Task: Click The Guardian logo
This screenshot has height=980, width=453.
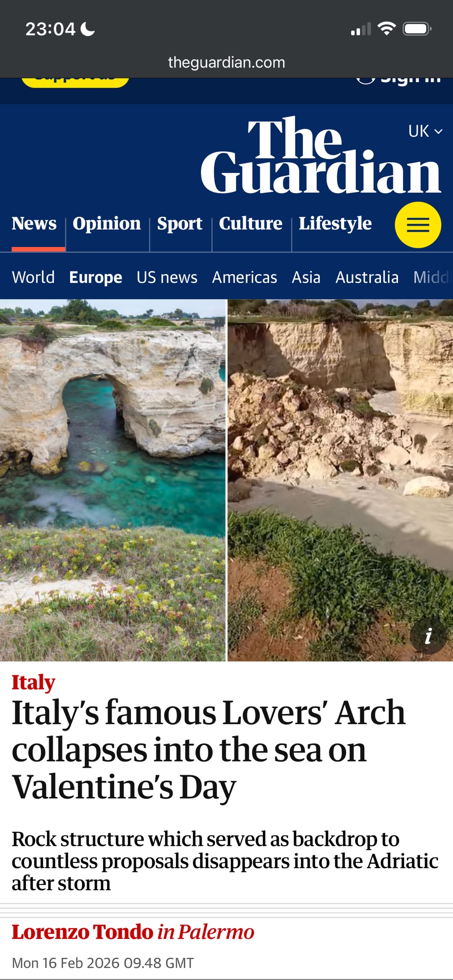Action: click(x=321, y=155)
